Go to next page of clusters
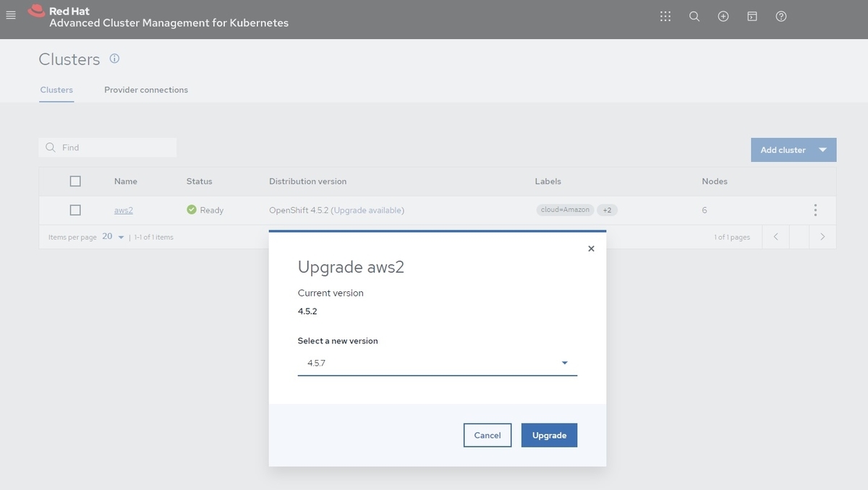This screenshot has width=868, height=490. 822,236
